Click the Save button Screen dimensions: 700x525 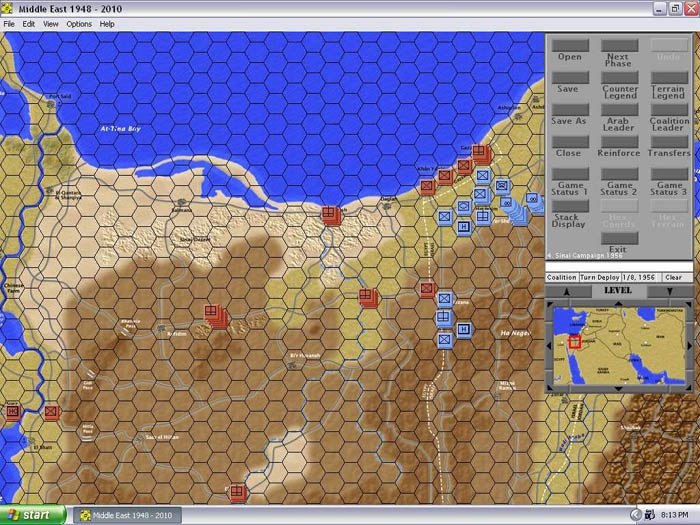(x=570, y=77)
